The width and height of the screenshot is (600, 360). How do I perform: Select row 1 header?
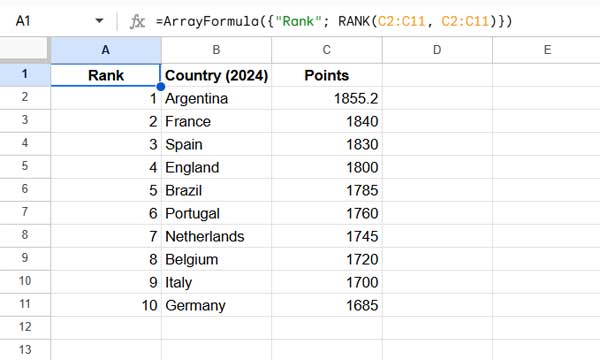tap(25, 75)
